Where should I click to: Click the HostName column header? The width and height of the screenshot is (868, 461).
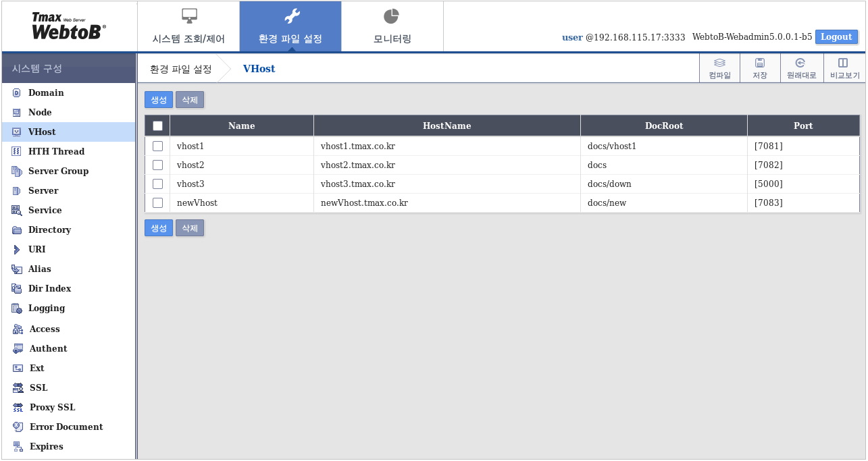(447, 126)
